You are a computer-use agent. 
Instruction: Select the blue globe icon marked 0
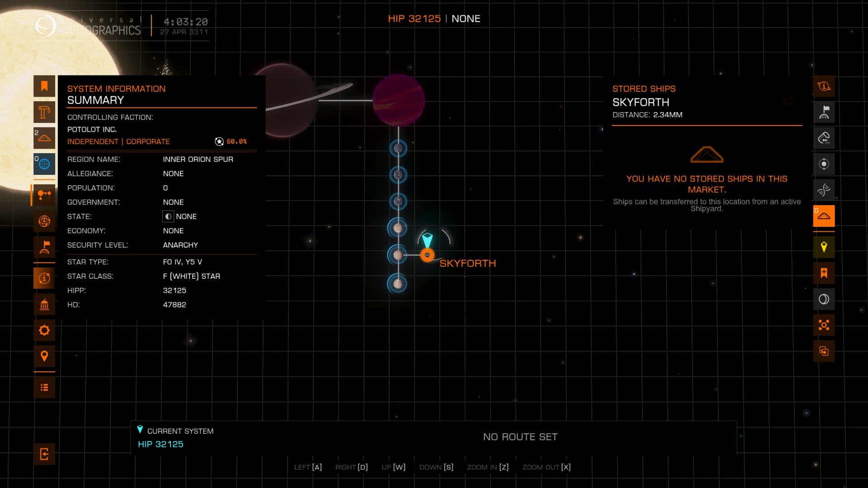pyautogui.click(x=44, y=164)
